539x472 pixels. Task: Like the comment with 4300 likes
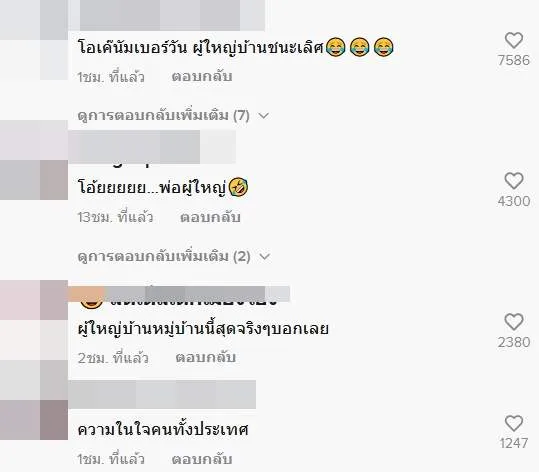(x=514, y=181)
